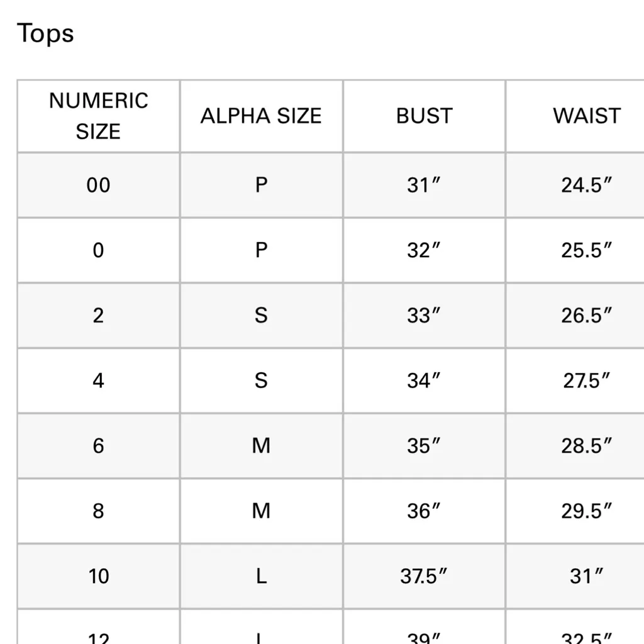Click numeric size 6 cell
The image size is (644, 644).
(98, 446)
